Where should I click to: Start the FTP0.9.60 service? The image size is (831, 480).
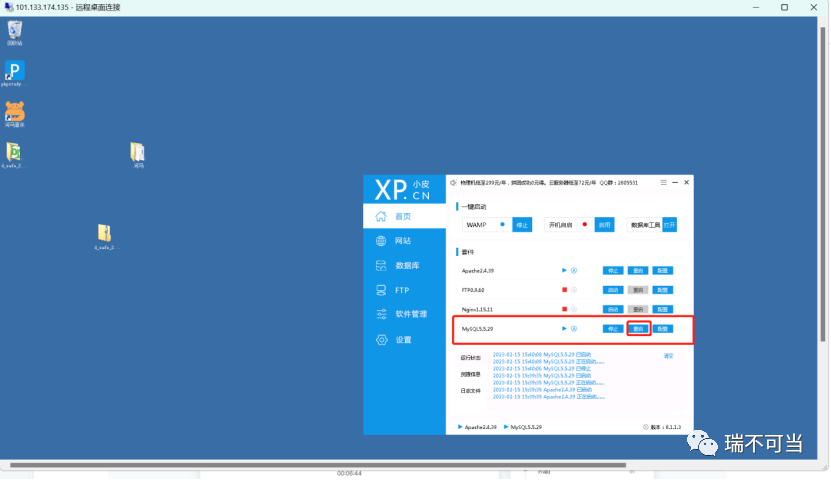coord(613,290)
